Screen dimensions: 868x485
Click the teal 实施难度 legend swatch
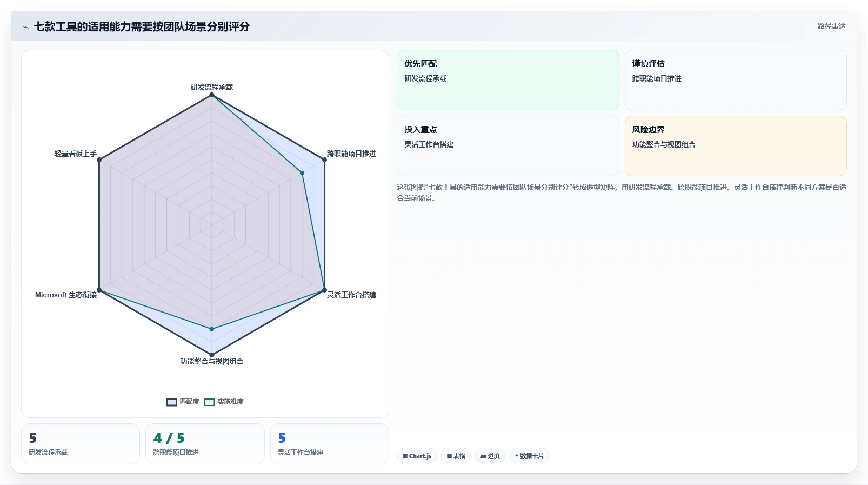pos(209,402)
